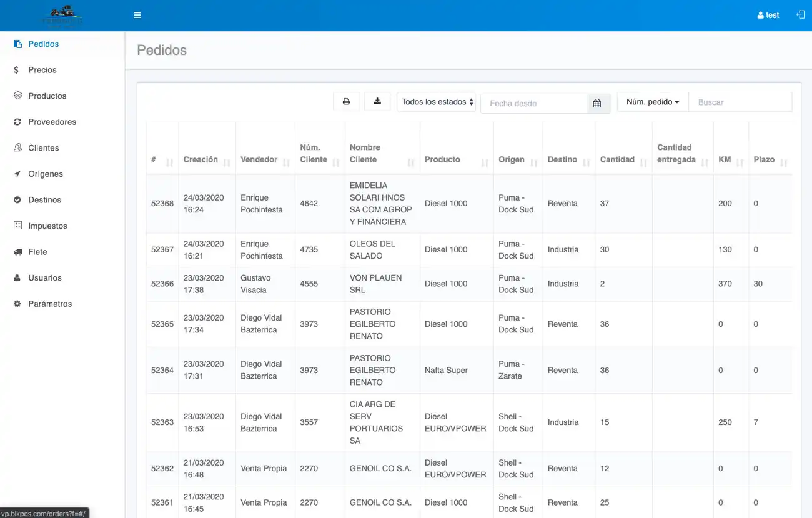The width and height of the screenshot is (812, 518).
Task: Click client OLEOS DEL SALADO
Action: [373, 250]
